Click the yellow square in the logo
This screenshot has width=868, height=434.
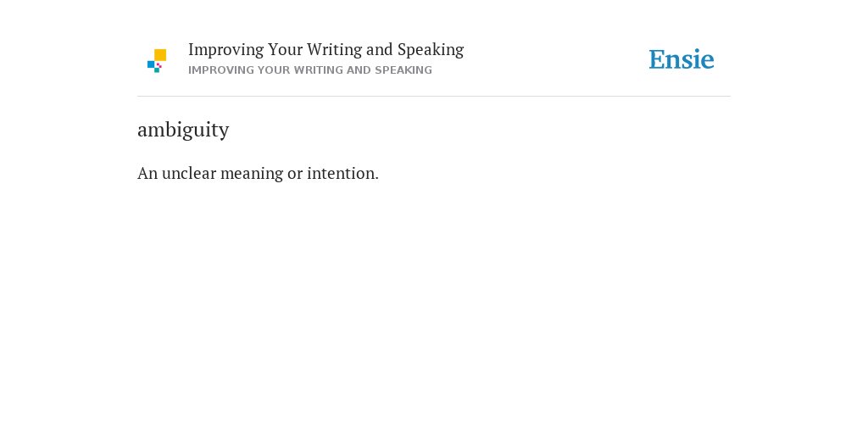coord(160,55)
